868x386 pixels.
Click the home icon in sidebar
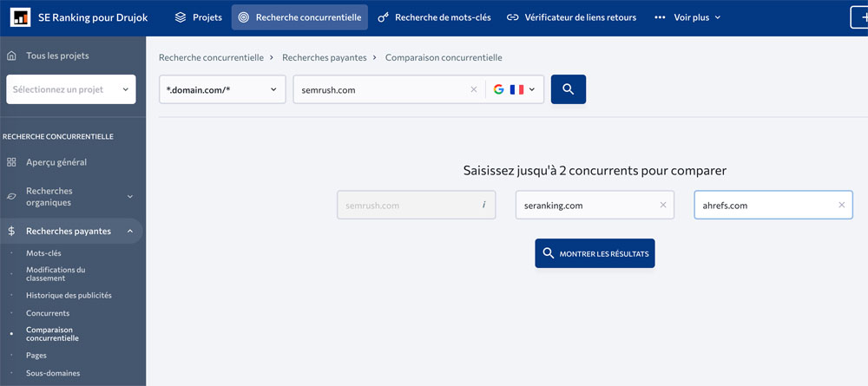click(11, 56)
